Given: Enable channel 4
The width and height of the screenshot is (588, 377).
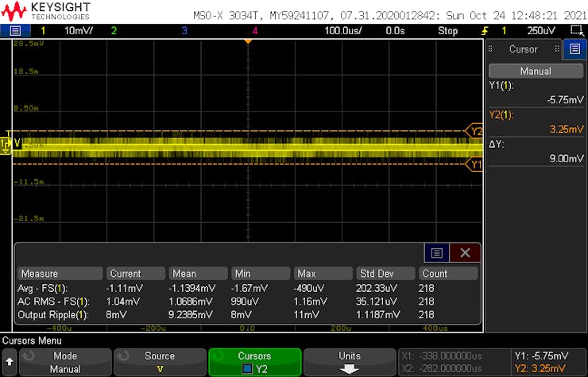Looking at the screenshot, I should point(254,30).
